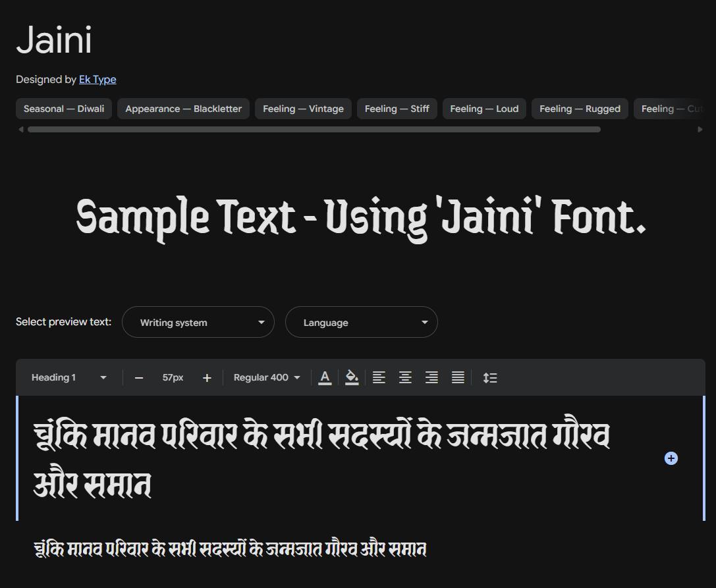The width and height of the screenshot is (716, 588).
Task: Click the smaller Hindi preview line below
Action: [230, 548]
